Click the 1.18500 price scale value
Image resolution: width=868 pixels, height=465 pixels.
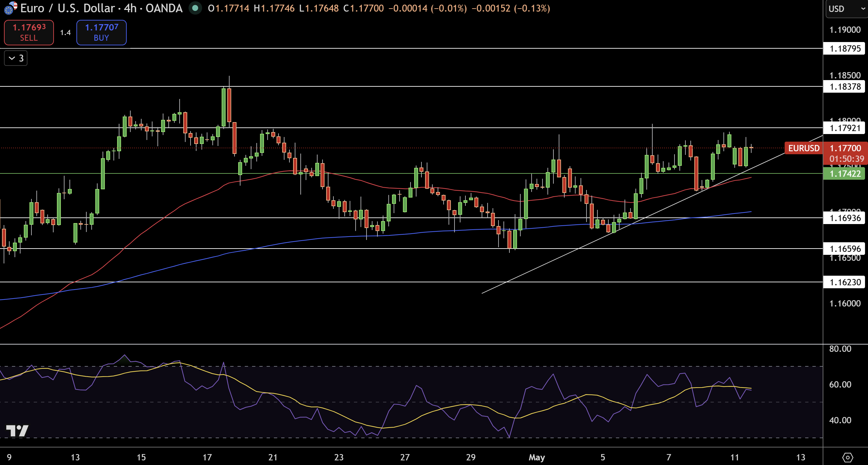[845, 75]
